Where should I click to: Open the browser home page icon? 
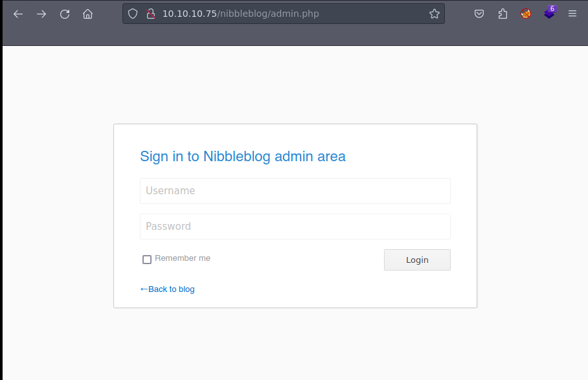pyautogui.click(x=87, y=14)
